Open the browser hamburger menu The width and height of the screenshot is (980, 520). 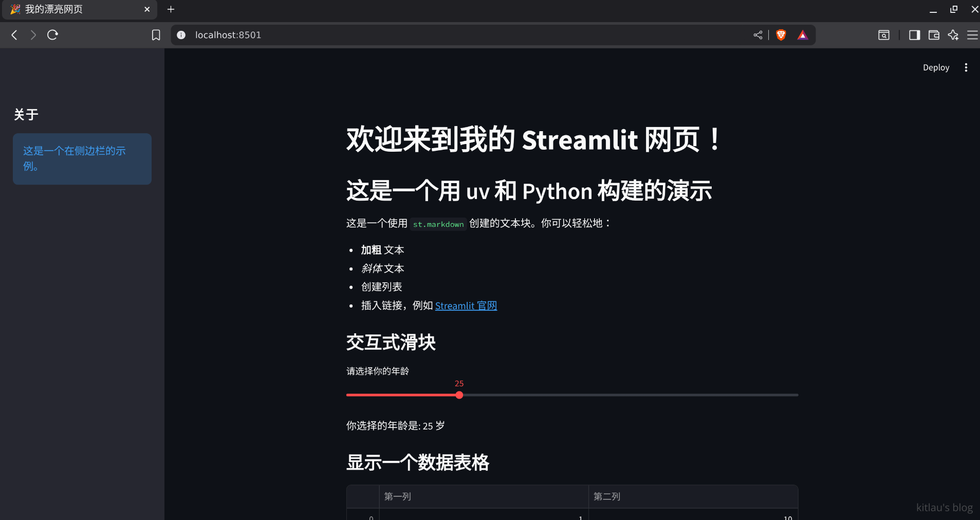pyautogui.click(x=972, y=35)
